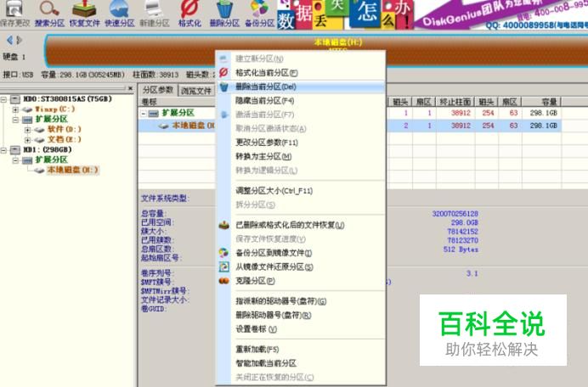The width and height of the screenshot is (588, 387).
Task: Choose 重新加载(F5) menu entry
Action: point(301,349)
